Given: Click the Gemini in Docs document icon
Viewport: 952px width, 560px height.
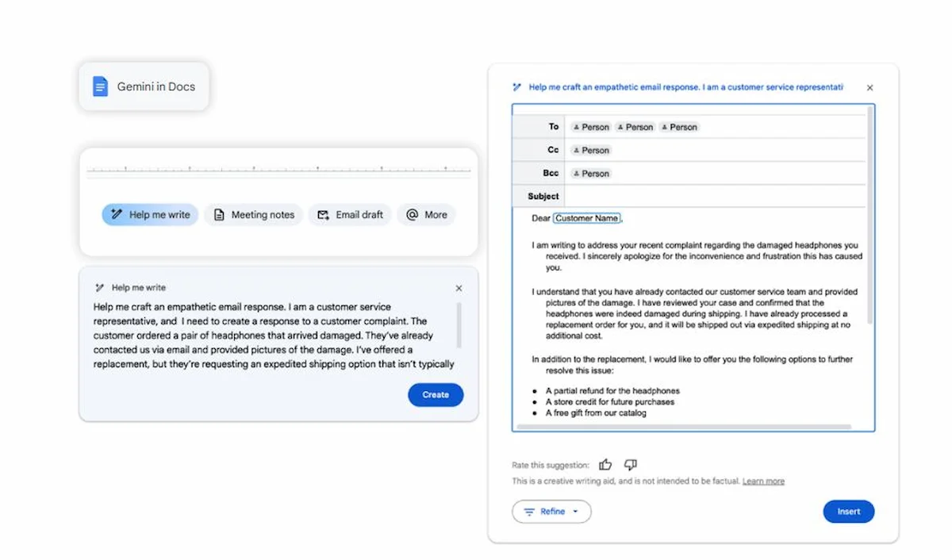Looking at the screenshot, I should (x=99, y=86).
